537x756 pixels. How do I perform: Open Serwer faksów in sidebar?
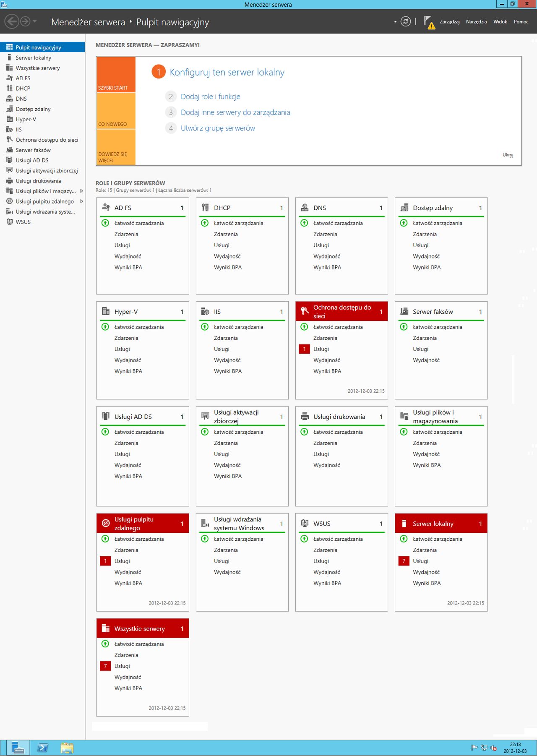point(42,150)
